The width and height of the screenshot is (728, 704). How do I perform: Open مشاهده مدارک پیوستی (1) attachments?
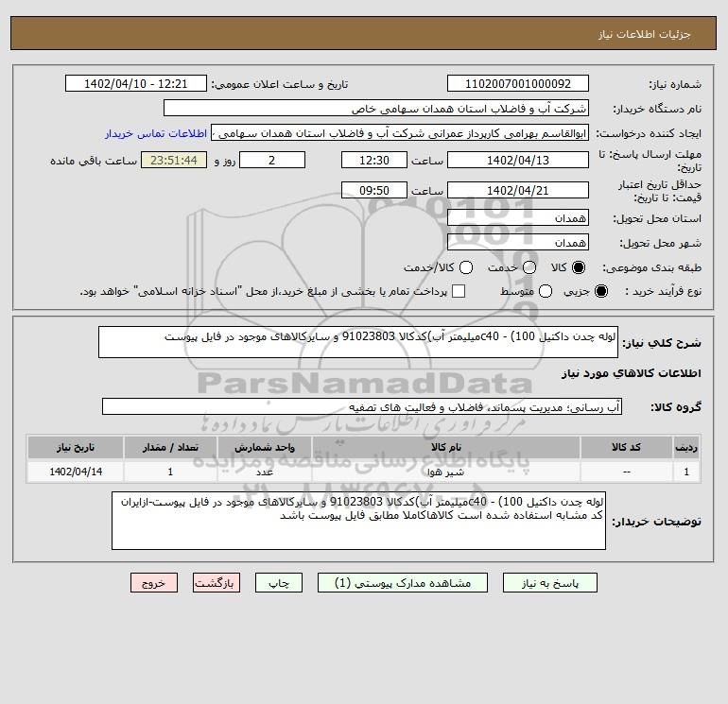(403, 582)
